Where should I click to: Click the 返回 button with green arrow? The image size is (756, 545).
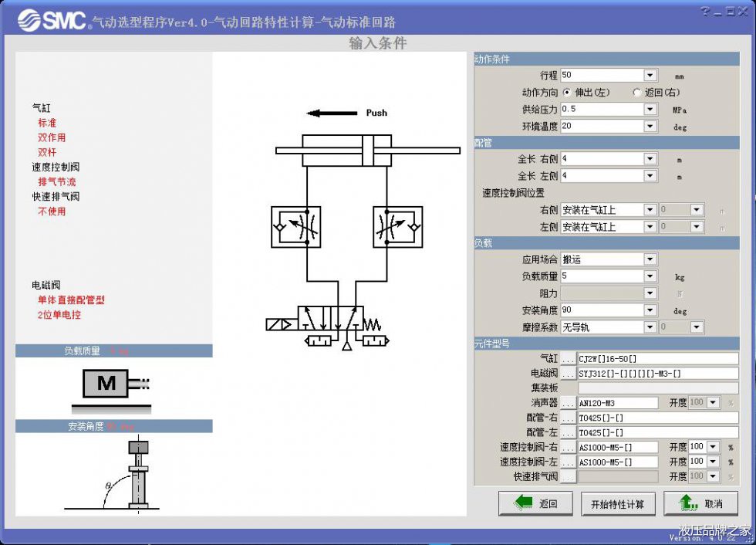pos(535,504)
